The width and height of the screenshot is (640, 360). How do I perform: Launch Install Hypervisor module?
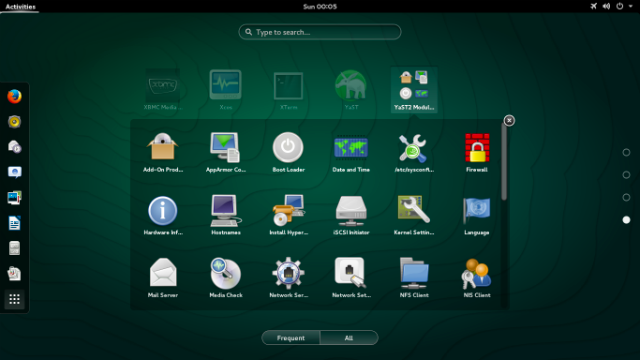pos(288,215)
